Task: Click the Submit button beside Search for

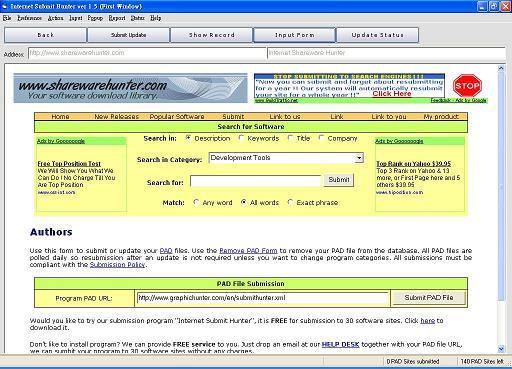Action: (339, 180)
